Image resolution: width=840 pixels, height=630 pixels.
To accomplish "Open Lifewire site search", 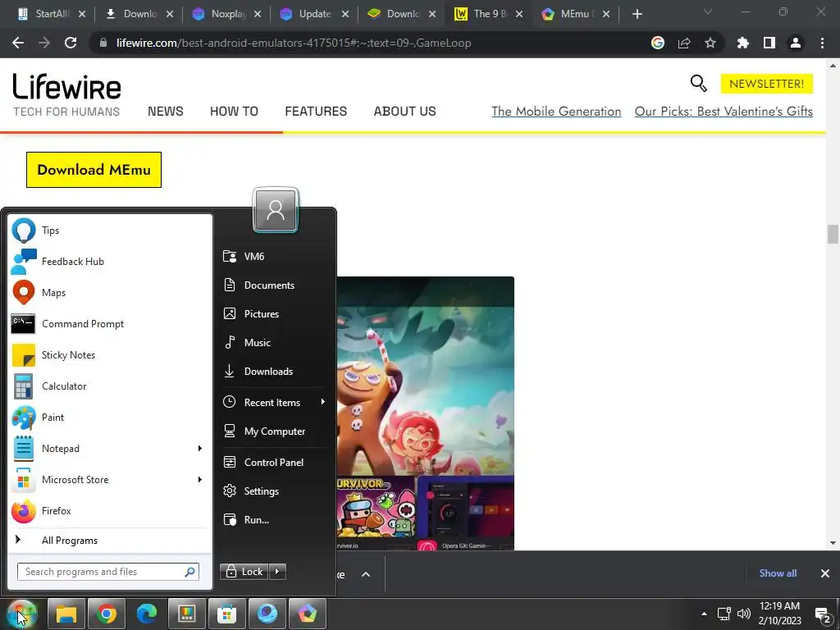I will pyautogui.click(x=698, y=84).
